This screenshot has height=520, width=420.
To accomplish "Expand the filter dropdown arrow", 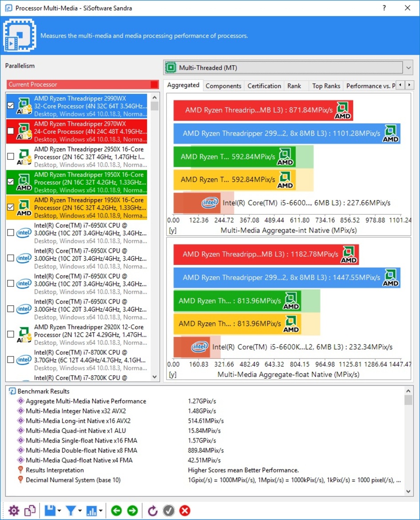I will point(80,511).
